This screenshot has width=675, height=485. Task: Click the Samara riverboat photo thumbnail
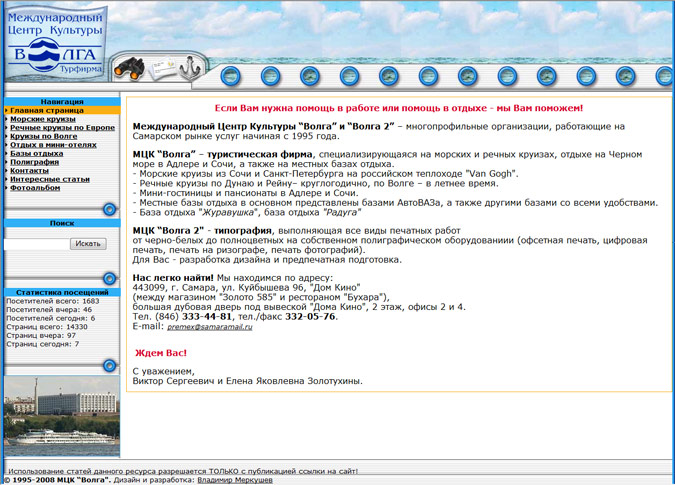(62, 416)
